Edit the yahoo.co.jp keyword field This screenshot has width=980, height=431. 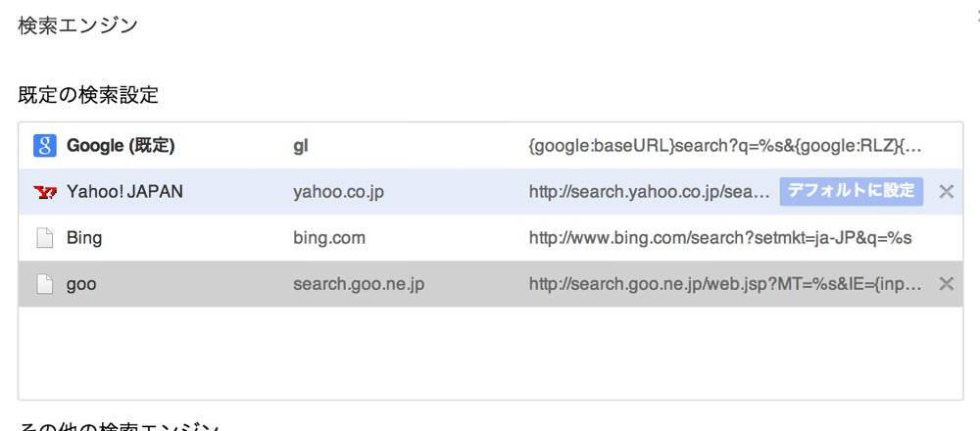coord(339,192)
